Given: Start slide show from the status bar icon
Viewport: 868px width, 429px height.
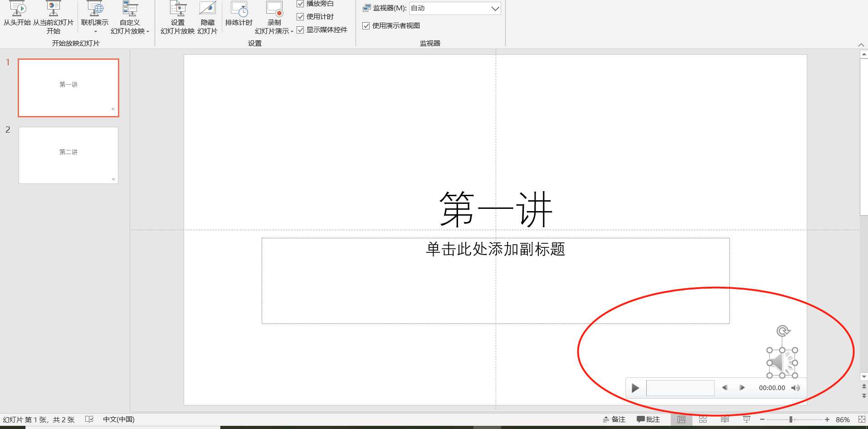Looking at the screenshot, I should [746, 419].
